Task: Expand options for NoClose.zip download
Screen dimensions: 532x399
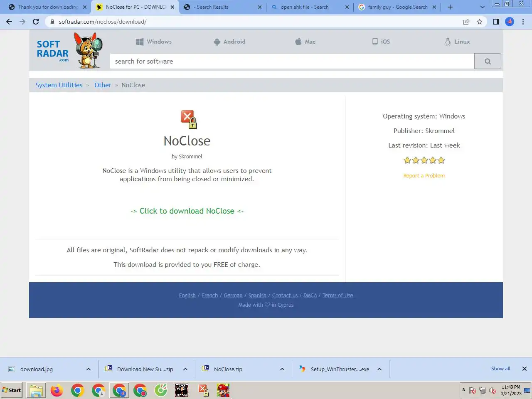Action: (282, 369)
